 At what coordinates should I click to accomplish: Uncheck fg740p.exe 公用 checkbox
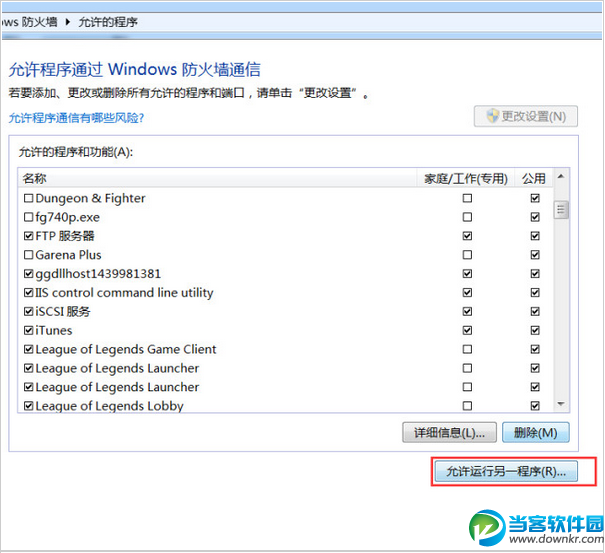point(535,217)
